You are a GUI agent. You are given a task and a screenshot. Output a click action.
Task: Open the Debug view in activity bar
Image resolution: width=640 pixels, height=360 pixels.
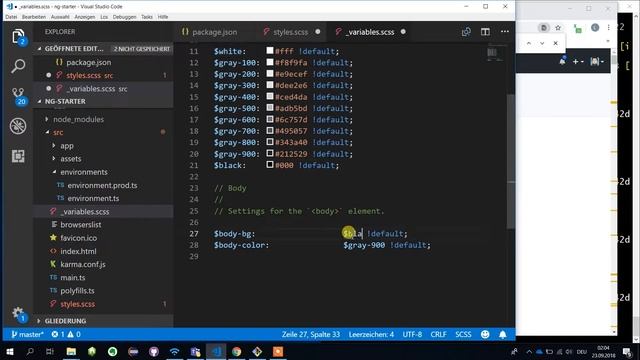[x=18, y=126]
